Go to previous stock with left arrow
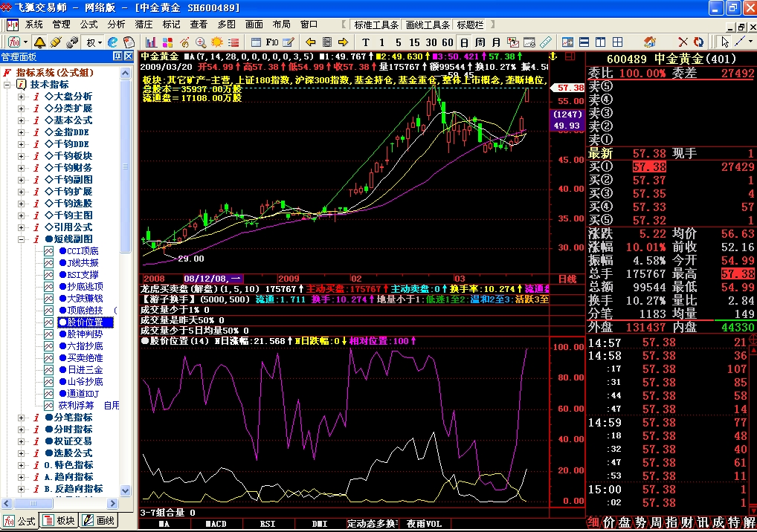The height and width of the screenshot is (532, 757). click(x=310, y=42)
